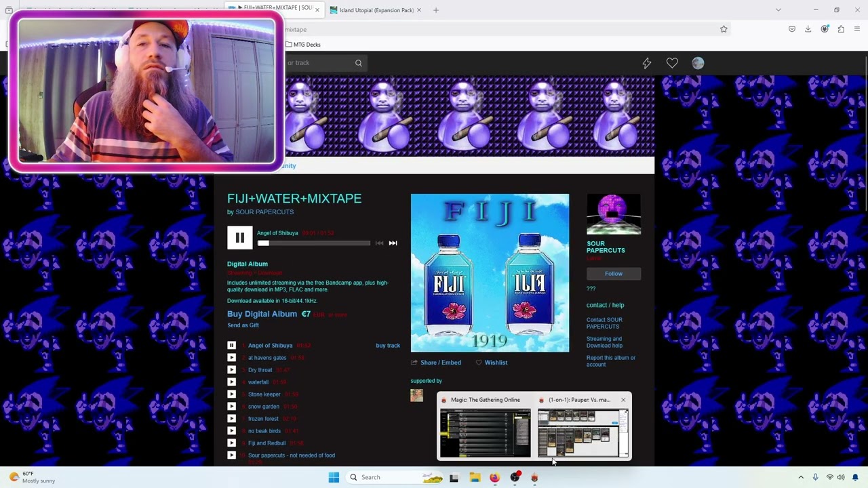Click the Bandcamp search magnifier icon

[x=359, y=63]
